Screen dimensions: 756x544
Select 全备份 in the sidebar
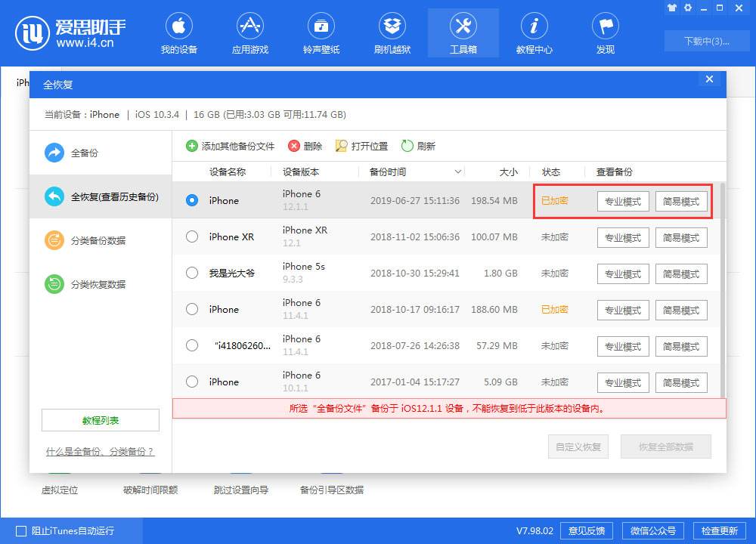[101, 153]
